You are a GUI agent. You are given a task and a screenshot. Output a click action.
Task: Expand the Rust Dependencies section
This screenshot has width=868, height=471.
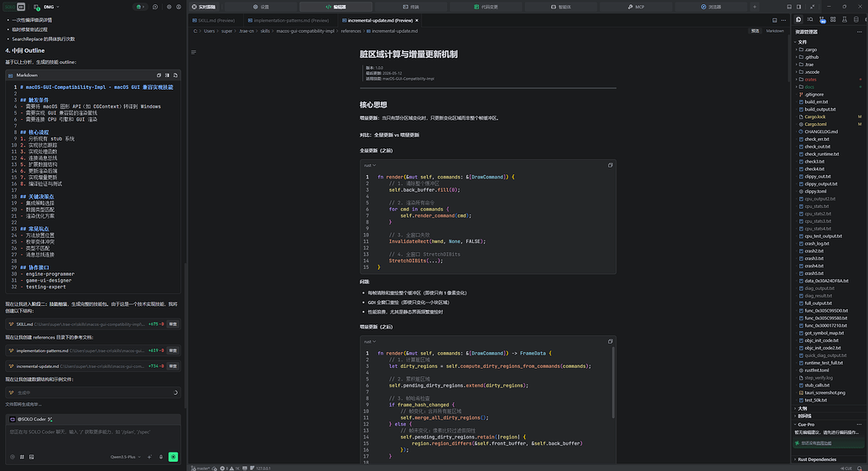tap(829, 459)
